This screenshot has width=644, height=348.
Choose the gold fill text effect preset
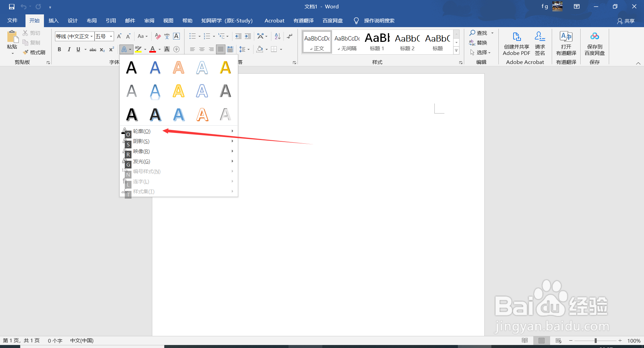[225, 67]
